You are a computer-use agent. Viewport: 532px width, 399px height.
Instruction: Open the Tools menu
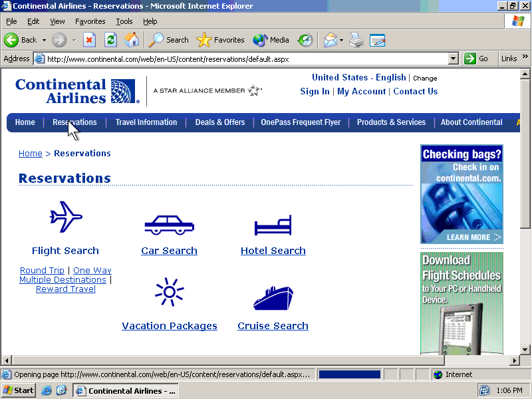click(x=124, y=21)
